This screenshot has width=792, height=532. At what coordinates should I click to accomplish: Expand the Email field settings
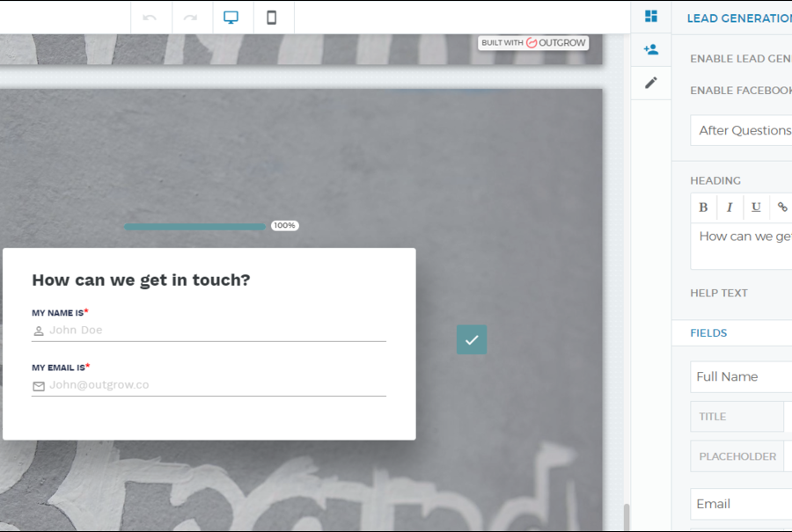click(741, 504)
